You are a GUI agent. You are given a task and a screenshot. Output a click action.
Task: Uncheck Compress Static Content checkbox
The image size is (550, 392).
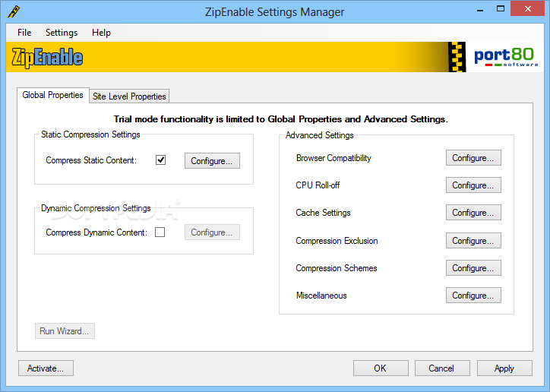(160, 160)
